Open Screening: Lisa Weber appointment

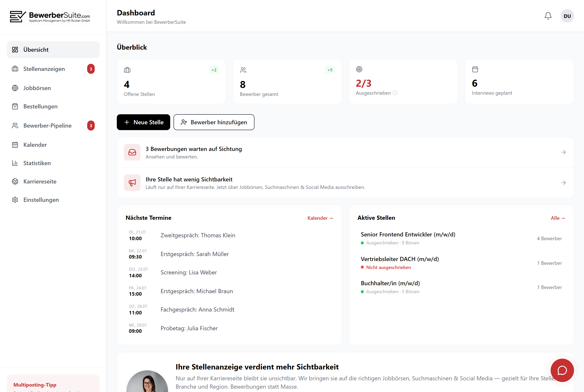pos(229,273)
